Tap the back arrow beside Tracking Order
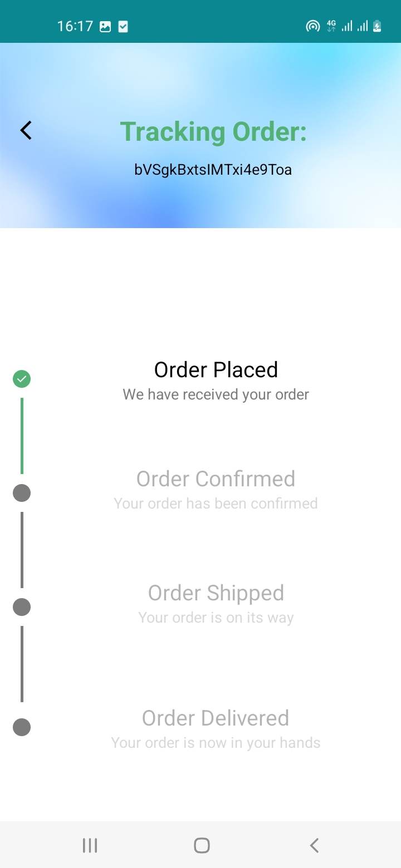The height and width of the screenshot is (868, 401). (x=26, y=130)
